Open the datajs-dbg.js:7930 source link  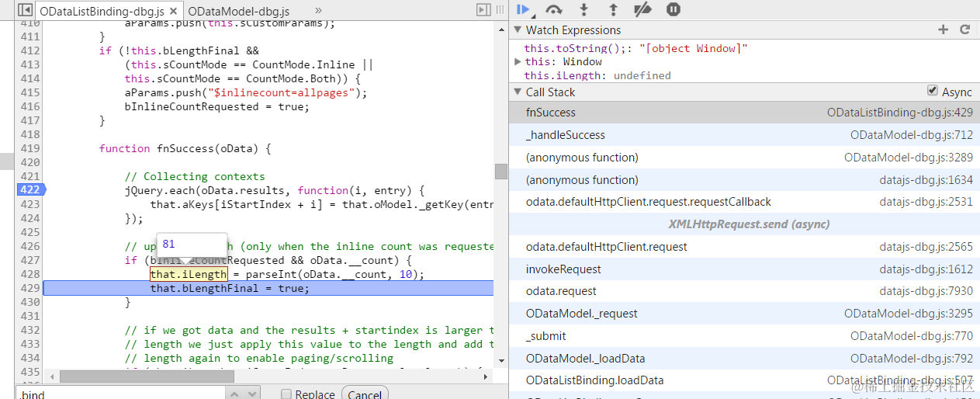926,291
